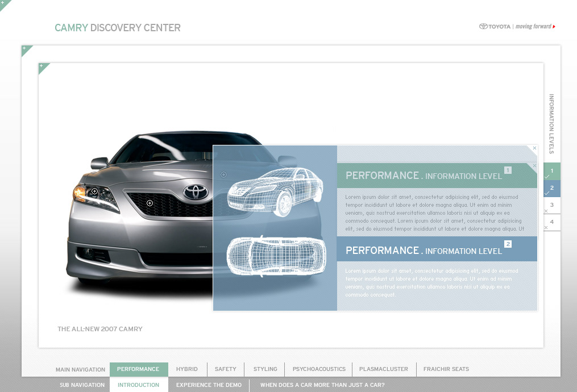577x392 pixels.
Task: Click the Toyota moving forward logo
Action: [x=517, y=27]
